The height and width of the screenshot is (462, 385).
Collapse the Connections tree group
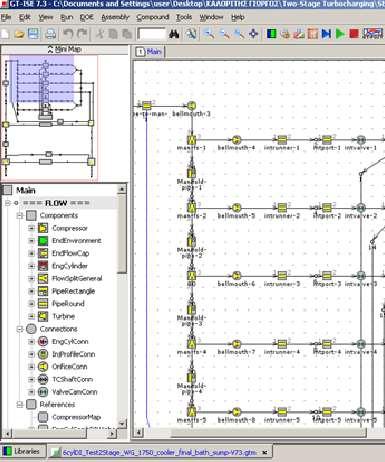[x=20, y=329]
